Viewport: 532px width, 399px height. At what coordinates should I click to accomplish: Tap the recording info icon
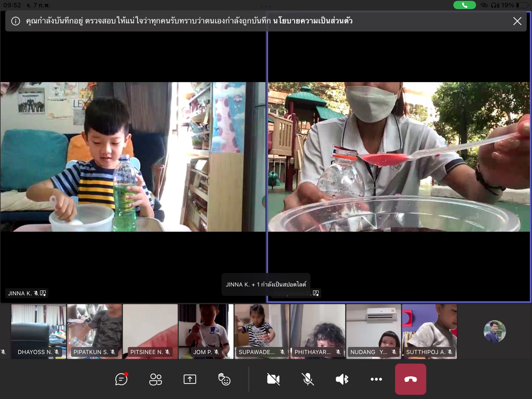pos(15,21)
